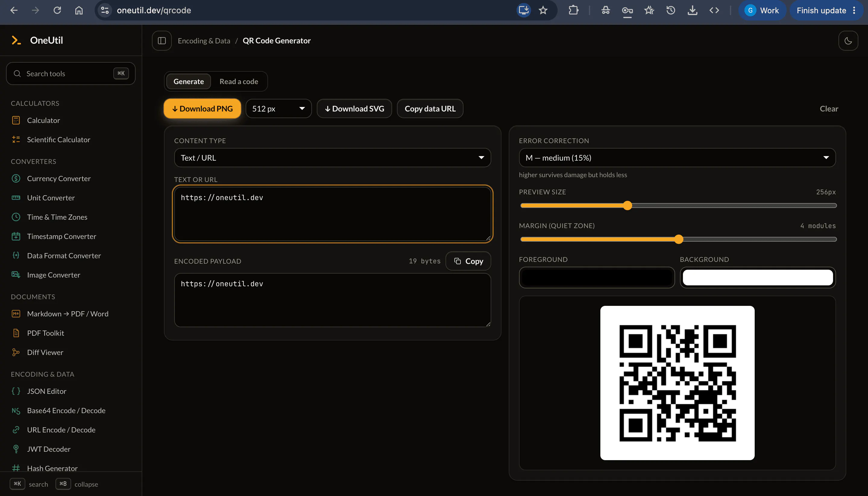Open the Unit Converter

tap(71, 198)
